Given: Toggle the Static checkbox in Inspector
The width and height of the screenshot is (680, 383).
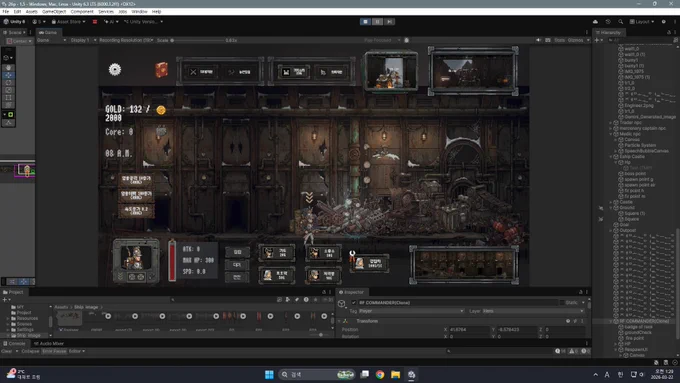Looking at the screenshot, I should point(562,303).
